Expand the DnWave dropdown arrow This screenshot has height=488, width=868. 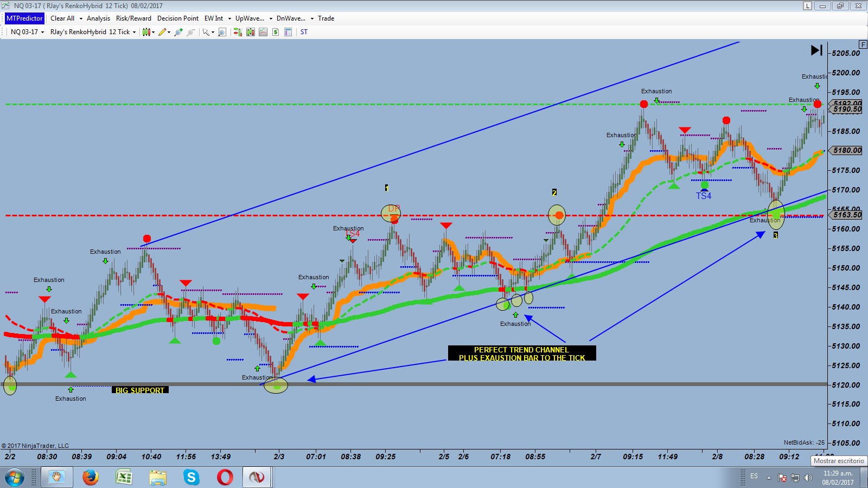[312, 18]
